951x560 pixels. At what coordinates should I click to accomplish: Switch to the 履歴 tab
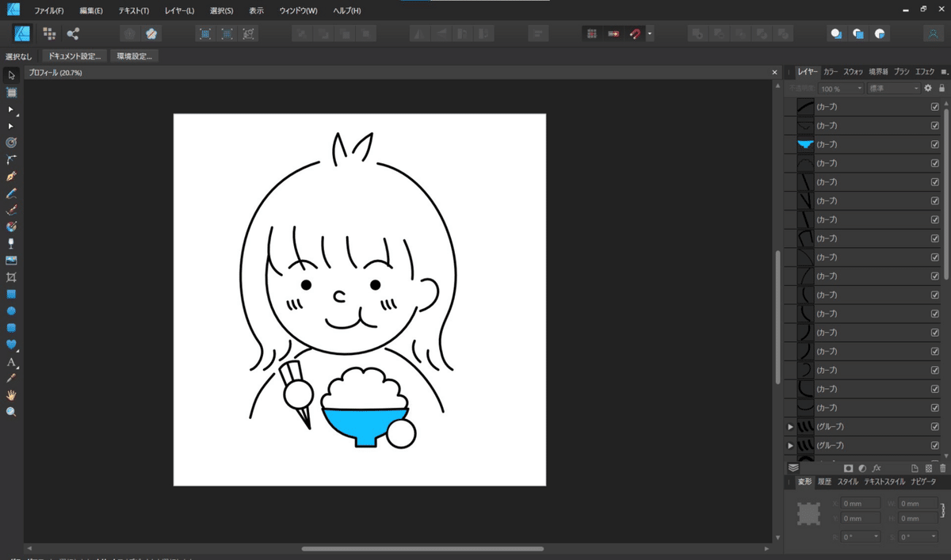tap(825, 482)
